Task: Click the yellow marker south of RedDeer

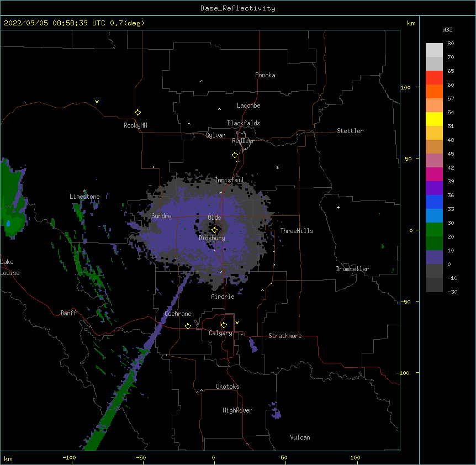Action: pos(235,155)
